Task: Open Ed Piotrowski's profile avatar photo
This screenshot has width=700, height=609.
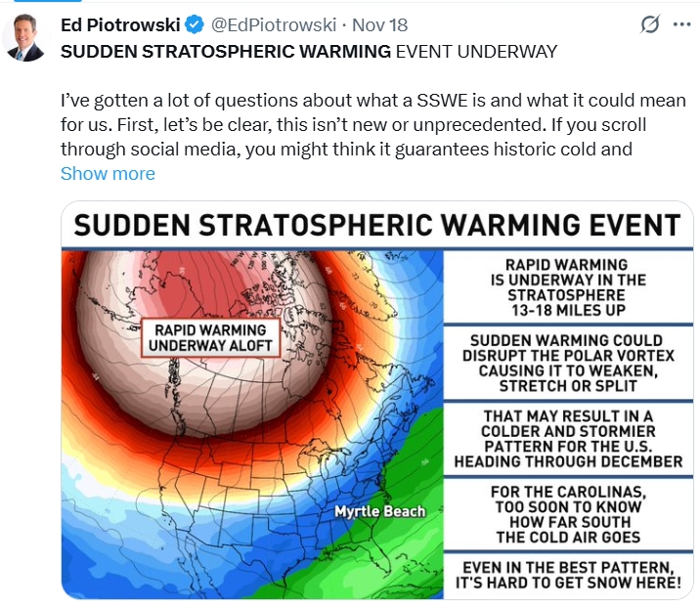Action: 24,38
